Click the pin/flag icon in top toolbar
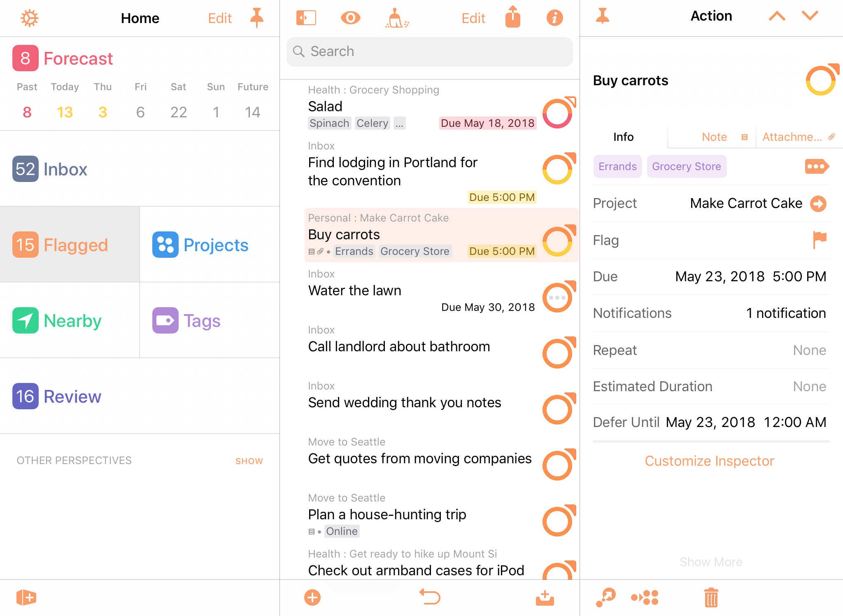 point(257,18)
